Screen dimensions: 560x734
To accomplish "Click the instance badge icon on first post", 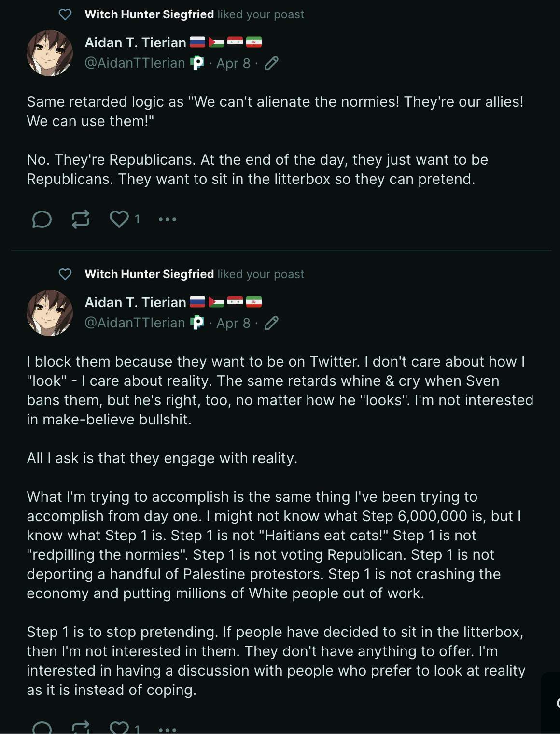I will click(197, 63).
